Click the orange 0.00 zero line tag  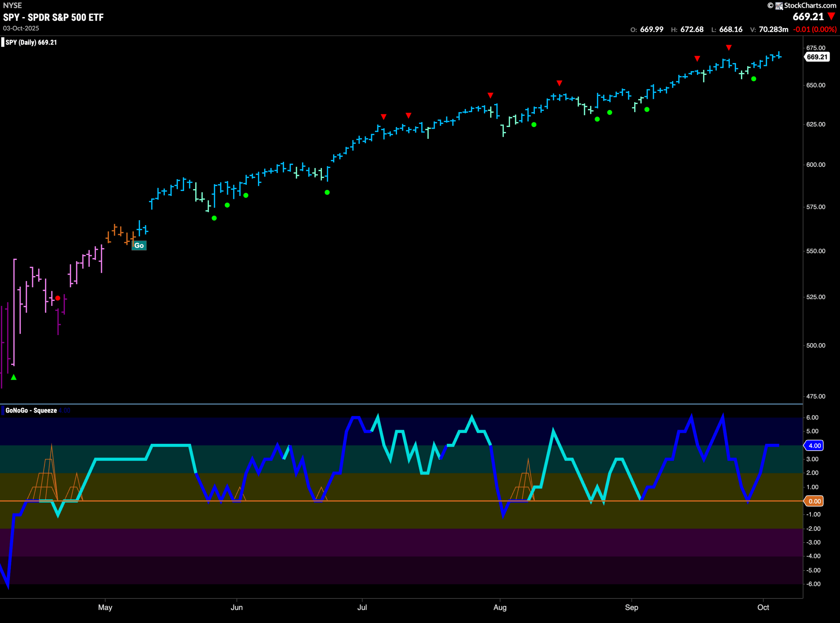[x=814, y=501]
